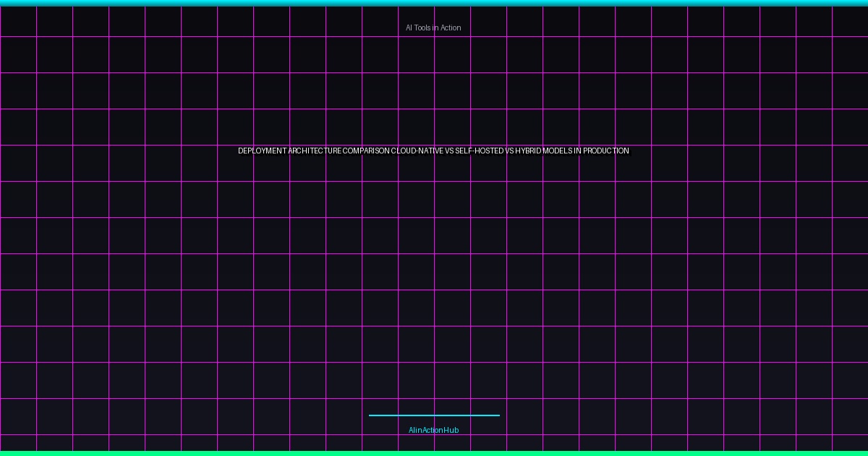Click the "AI" at the start of the header
Image resolution: width=868 pixels, height=456 pixels.
point(409,28)
